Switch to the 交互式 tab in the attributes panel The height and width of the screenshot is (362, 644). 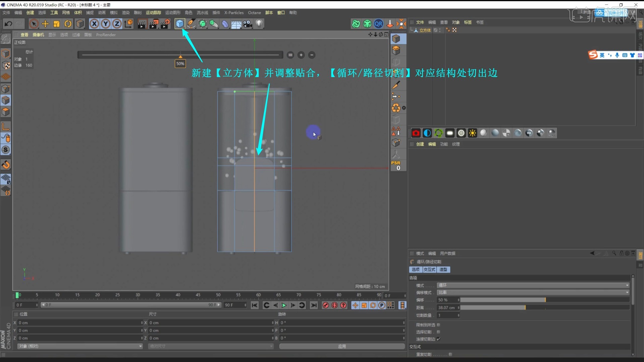(430, 269)
